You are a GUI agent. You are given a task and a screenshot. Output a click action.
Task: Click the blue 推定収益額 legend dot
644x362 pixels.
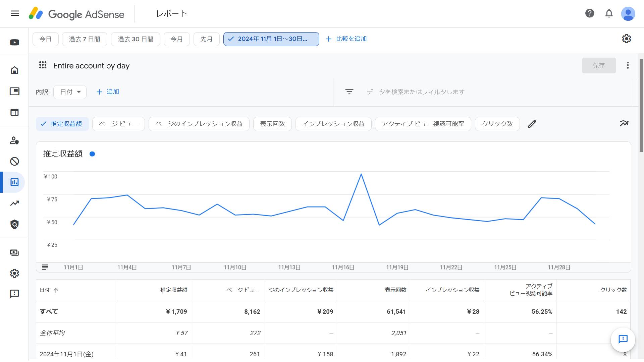92,154
